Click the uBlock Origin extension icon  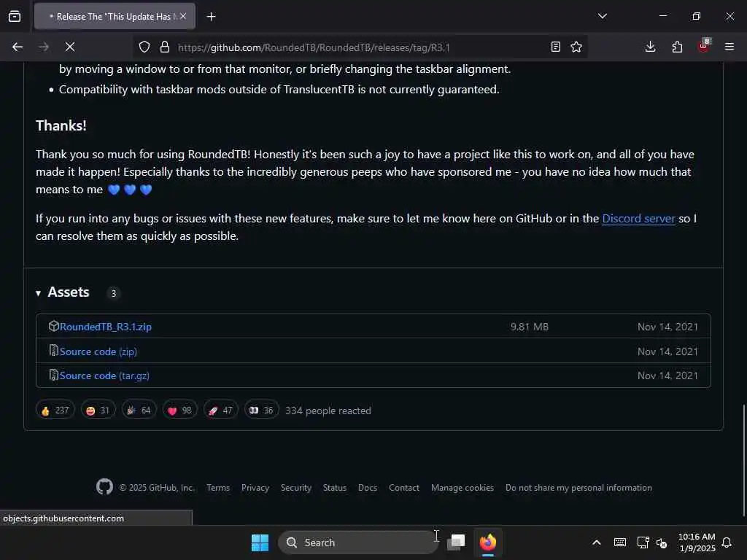[704, 46]
